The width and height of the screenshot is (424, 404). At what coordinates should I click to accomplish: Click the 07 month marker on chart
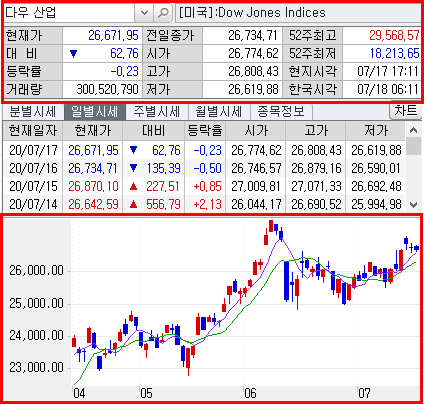[364, 394]
